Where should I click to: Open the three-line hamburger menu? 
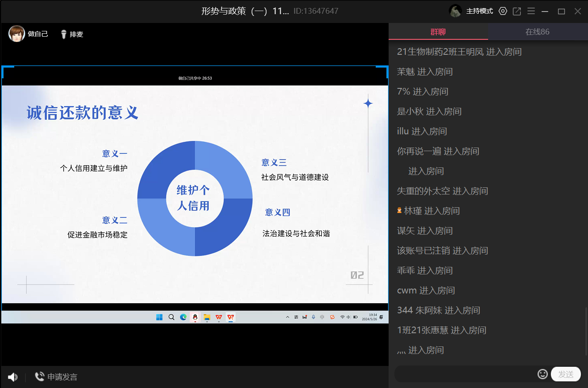pos(531,11)
